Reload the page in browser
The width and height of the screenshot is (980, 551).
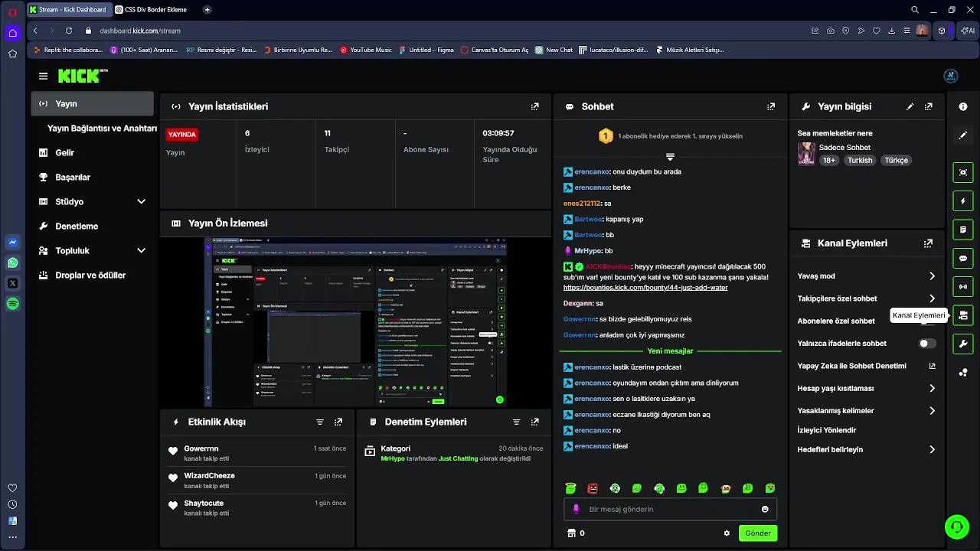pyautogui.click(x=69, y=31)
